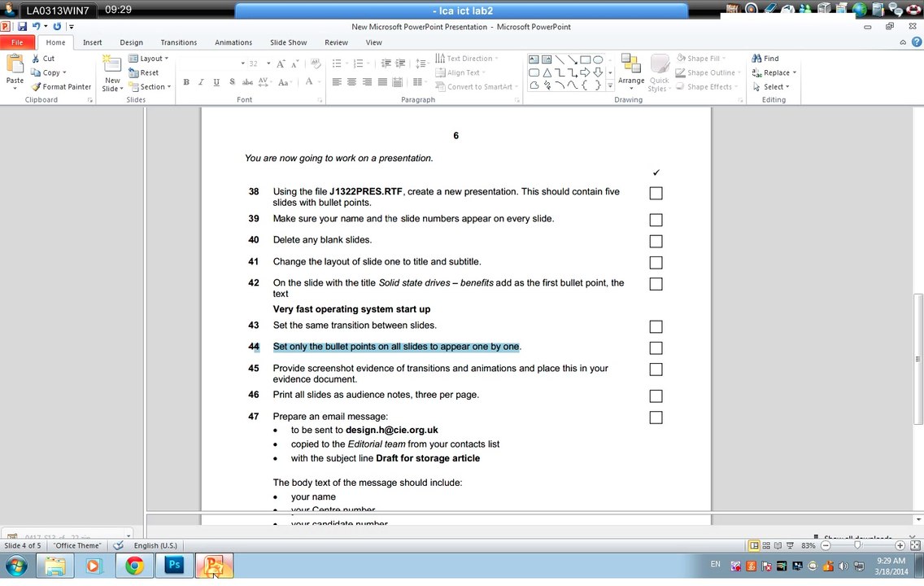Toggle Italic formatting

(x=201, y=82)
